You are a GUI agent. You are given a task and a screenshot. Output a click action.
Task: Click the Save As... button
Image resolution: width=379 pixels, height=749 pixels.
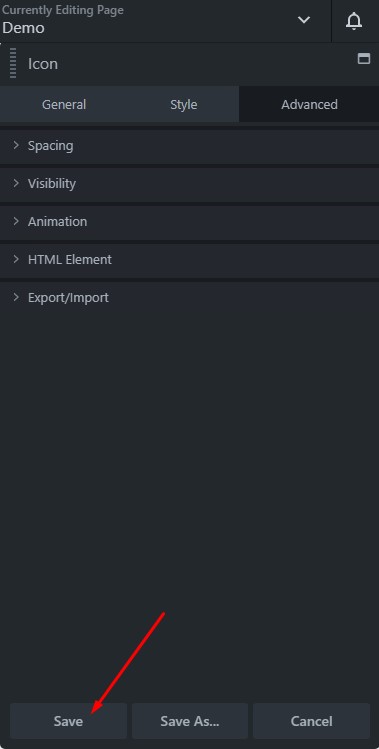(190, 721)
